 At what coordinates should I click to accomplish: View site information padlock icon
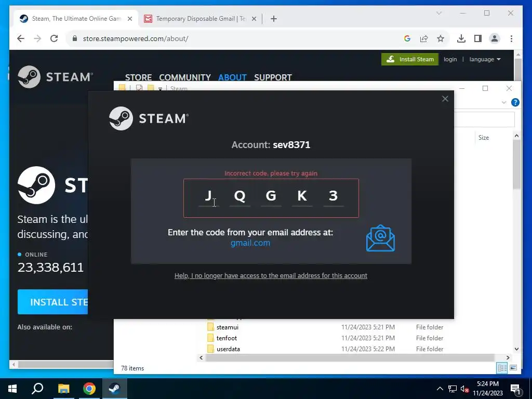pos(75,38)
